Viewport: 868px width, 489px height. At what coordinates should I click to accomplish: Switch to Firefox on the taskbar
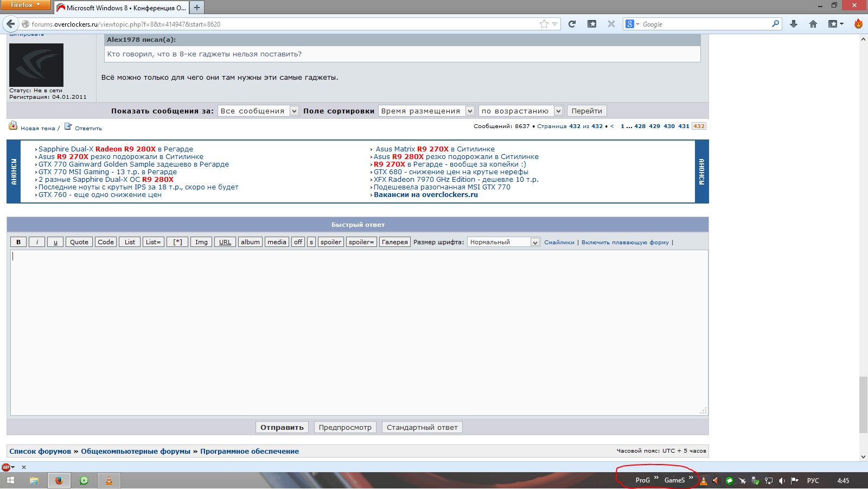click(x=59, y=480)
